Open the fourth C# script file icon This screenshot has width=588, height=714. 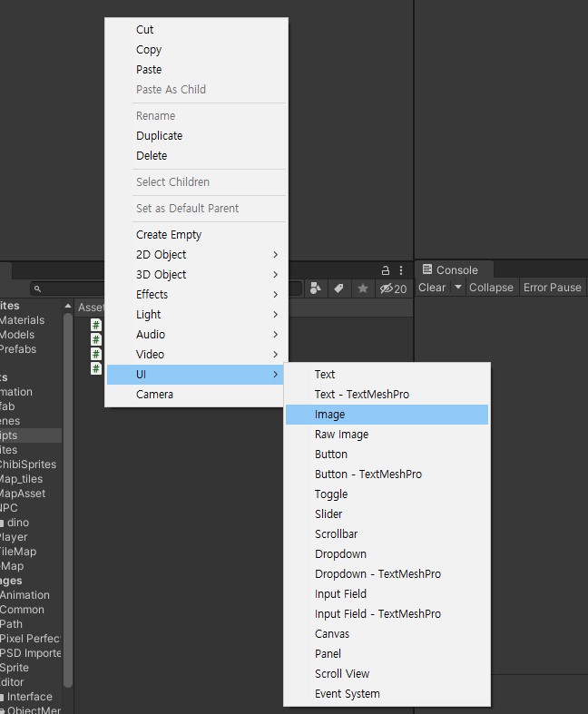[95, 368]
